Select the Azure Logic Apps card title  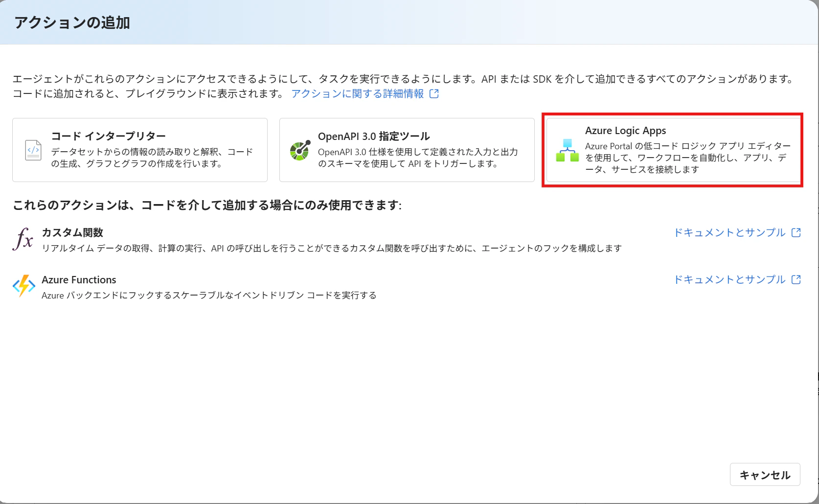[x=626, y=131]
